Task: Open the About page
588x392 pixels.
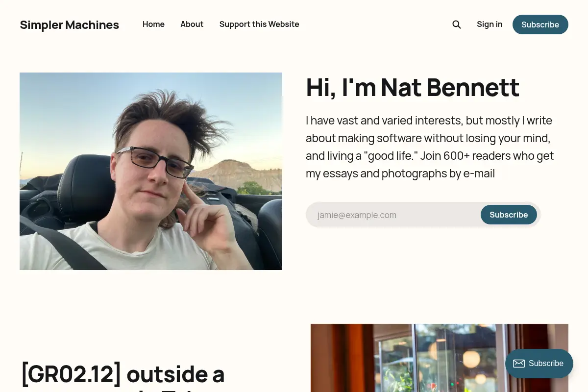Action: [192, 24]
